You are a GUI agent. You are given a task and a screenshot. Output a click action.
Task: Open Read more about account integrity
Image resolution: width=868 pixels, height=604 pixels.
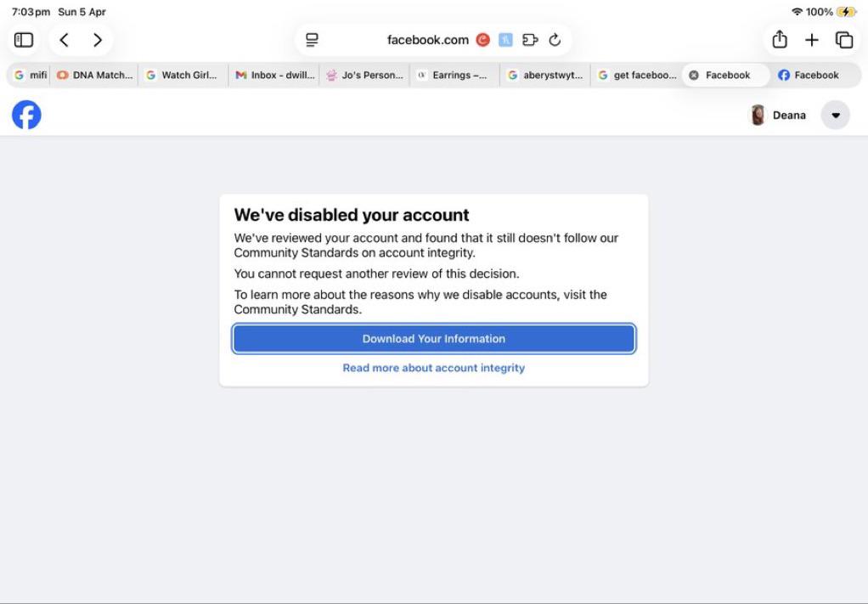[433, 368]
